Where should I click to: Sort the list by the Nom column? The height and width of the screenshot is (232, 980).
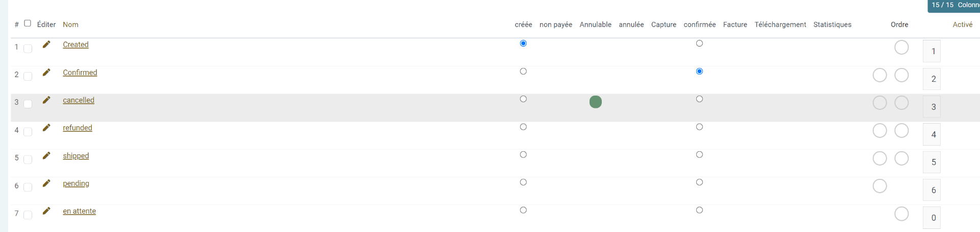[x=70, y=25]
